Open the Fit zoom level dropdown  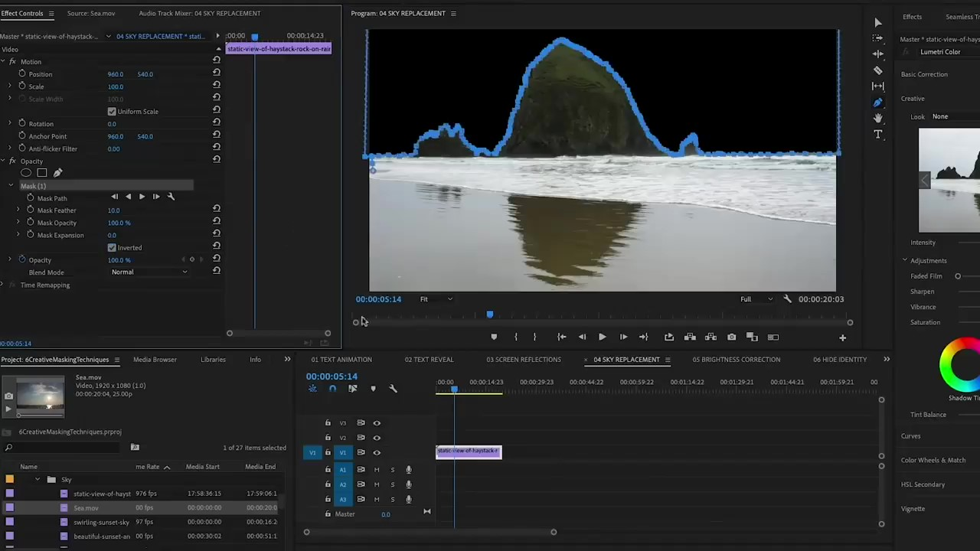pos(436,299)
